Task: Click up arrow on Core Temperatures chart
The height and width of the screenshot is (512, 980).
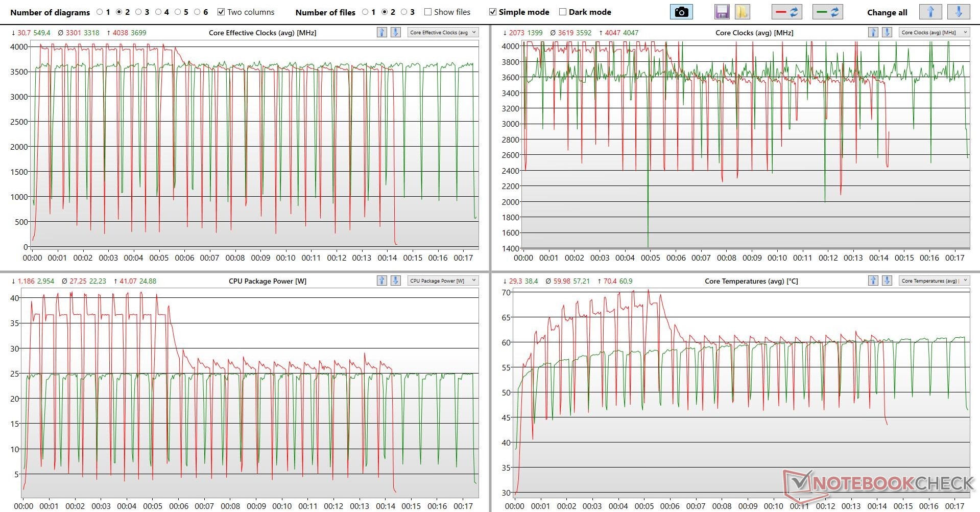Action: [873, 281]
